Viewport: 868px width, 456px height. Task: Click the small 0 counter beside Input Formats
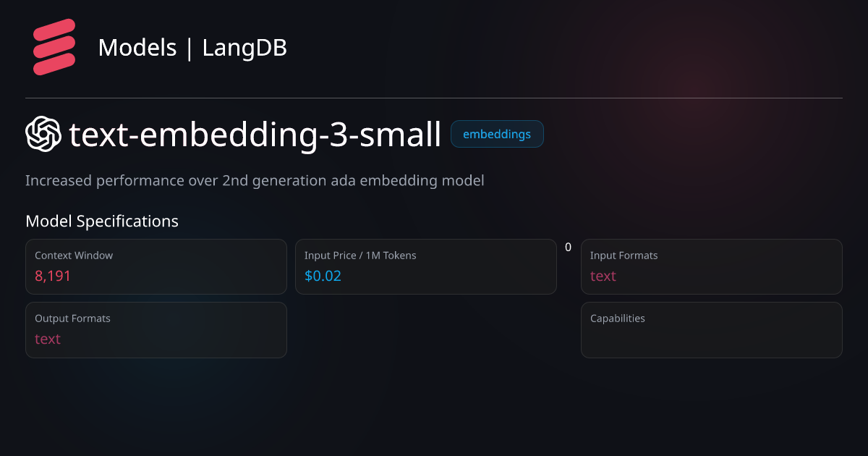[568, 248]
